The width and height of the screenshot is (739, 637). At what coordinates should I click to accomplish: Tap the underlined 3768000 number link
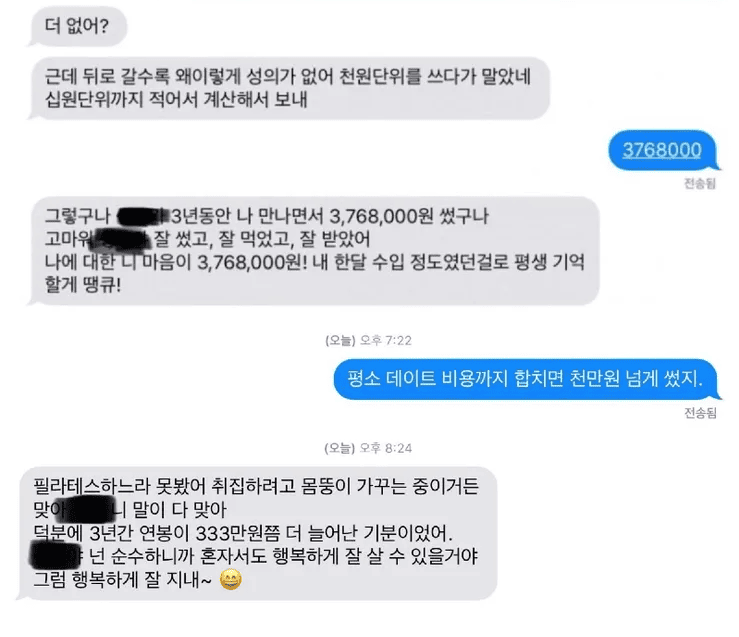[x=662, y=150]
